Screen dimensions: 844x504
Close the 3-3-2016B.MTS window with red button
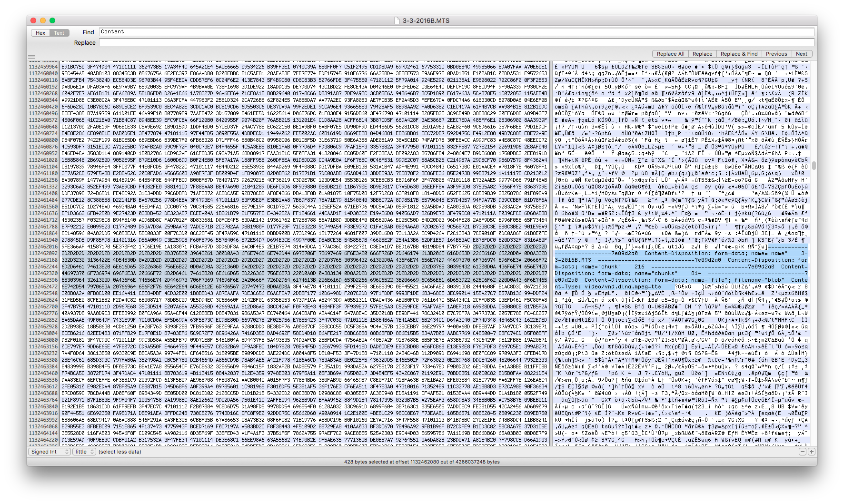[x=33, y=20]
